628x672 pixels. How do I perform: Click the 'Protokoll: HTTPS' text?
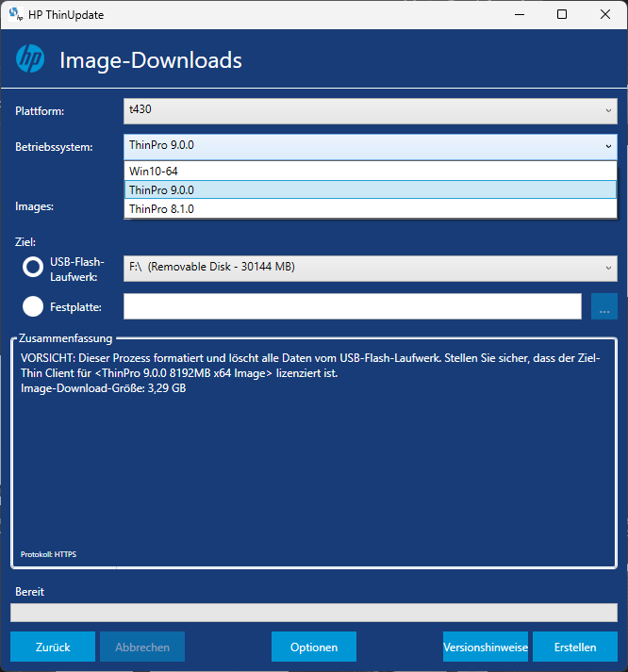point(48,554)
